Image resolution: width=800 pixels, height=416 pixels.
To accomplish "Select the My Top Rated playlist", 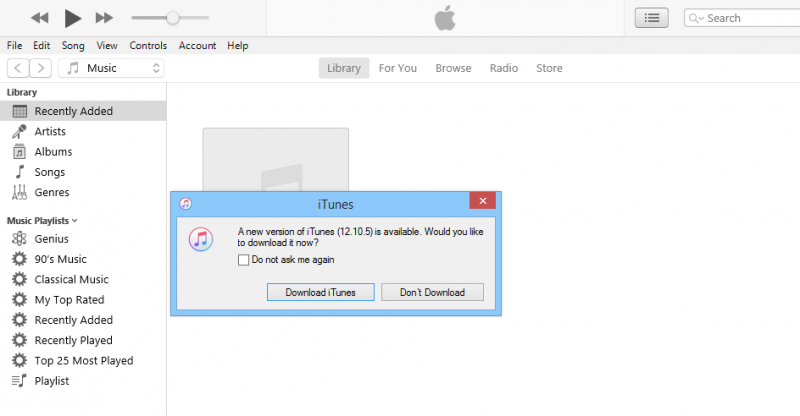I will coord(69,300).
